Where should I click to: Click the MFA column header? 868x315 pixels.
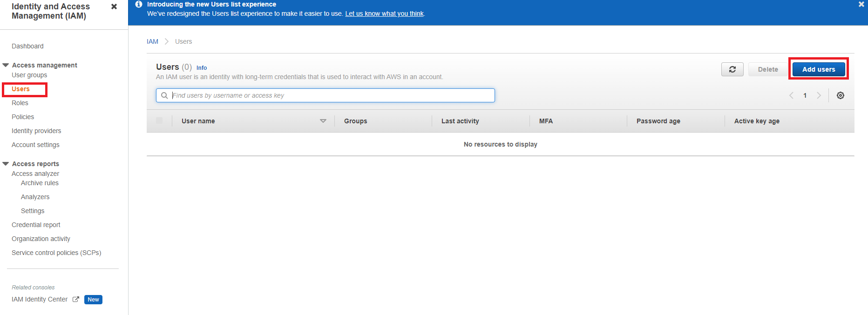tap(546, 121)
